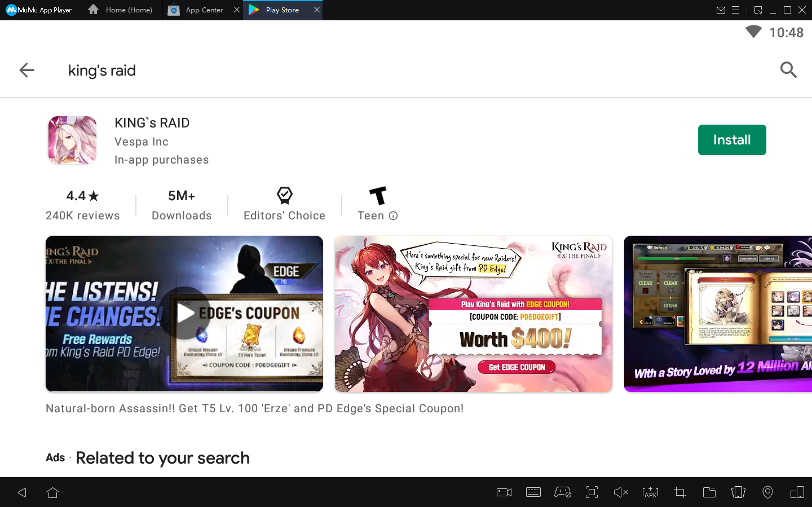The height and width of the screenshot is (507, 812).
Task: Play the EDGE's COUPON trailer video
Action: click(184, 314)
